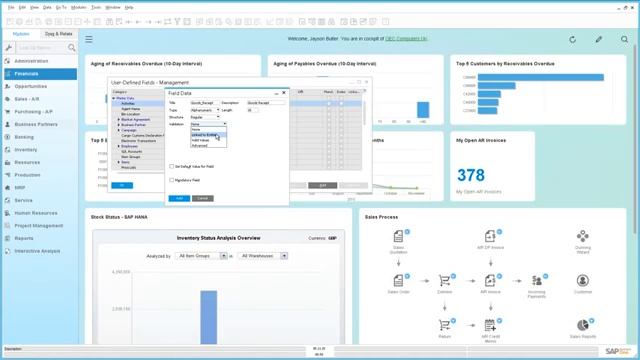Click the magnifier icon in cockpit header

pyautogui.click(x=624, y=39)
